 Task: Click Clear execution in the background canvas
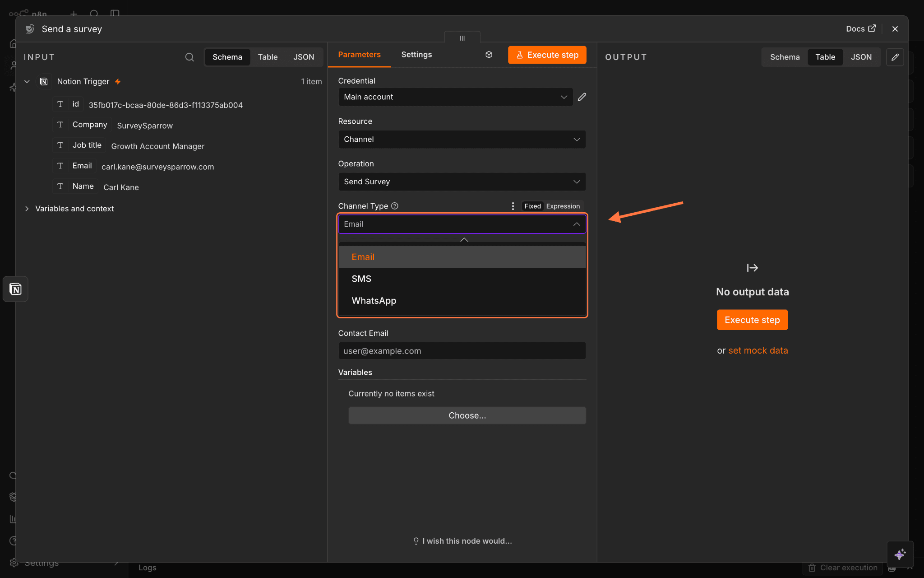(843, 568)
